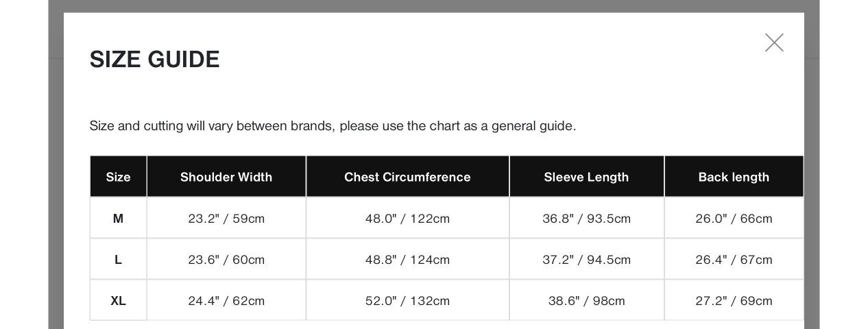The image size is (868, 329).
Task: Click the SIZE GUIDE heading
Action: pyautogui.click(x=154, y=60)
